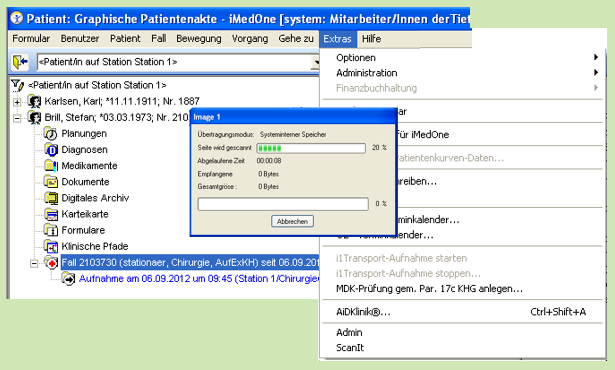Click the empty transfer progress bar
Screen dimensions: 615x370
pos(283,204)
